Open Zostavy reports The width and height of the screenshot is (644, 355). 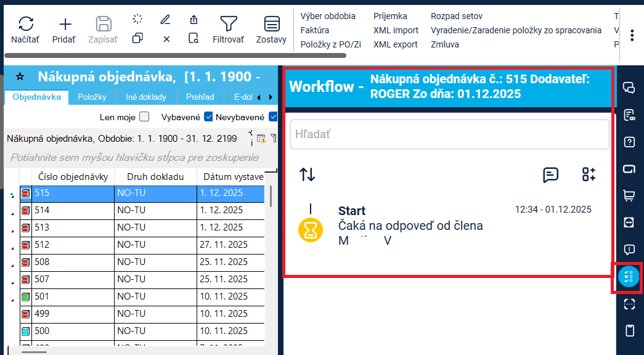point(271,25)
